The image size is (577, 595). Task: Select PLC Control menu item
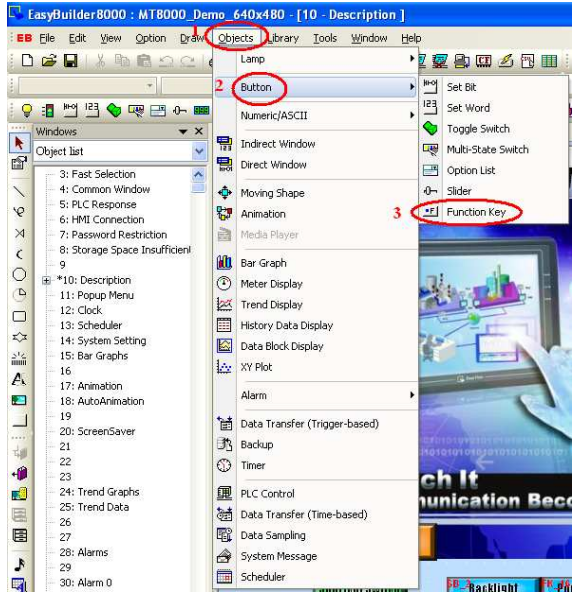tap(316, 493)
